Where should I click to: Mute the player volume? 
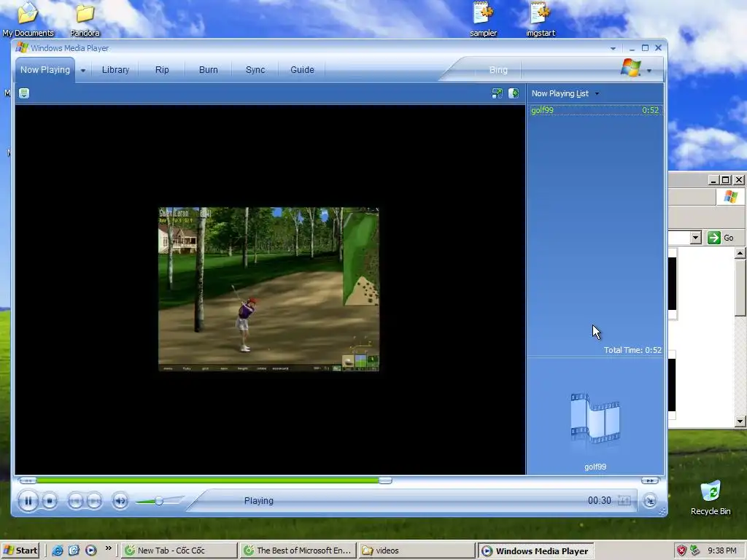[x=120, y=500]
